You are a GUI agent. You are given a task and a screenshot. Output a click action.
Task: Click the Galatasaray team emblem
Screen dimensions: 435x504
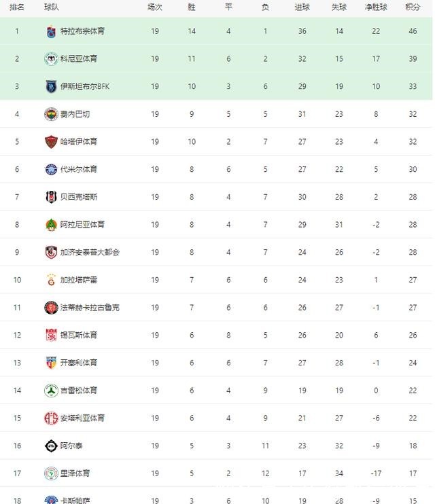(x=51, y=280)
